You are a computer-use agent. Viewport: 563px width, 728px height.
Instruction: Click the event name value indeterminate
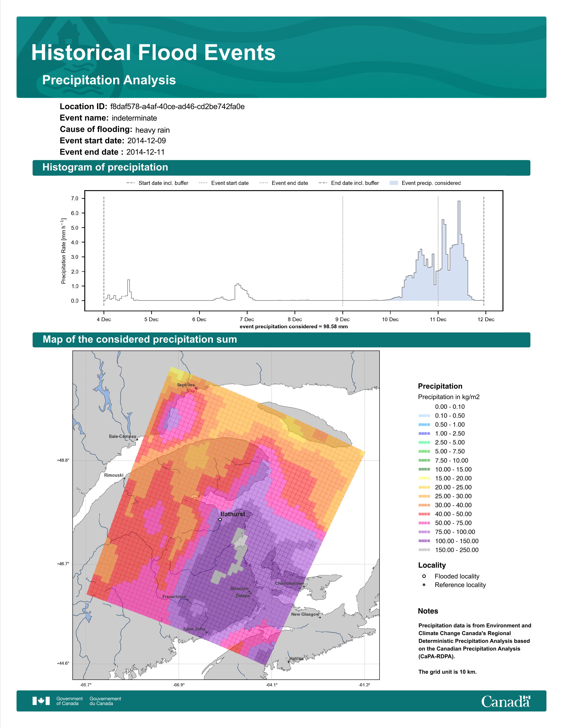coord(134,118)
